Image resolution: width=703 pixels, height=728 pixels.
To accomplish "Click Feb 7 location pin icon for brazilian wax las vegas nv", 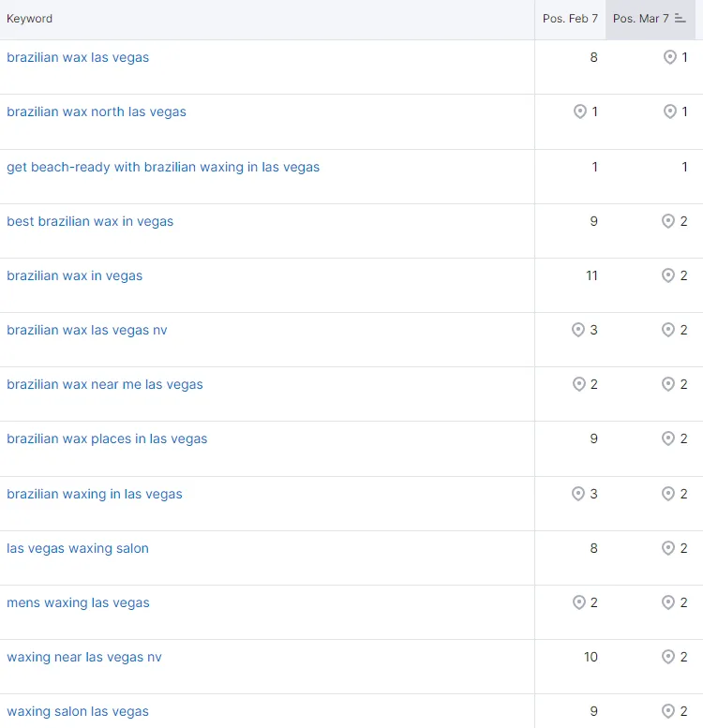I will 578,330.
